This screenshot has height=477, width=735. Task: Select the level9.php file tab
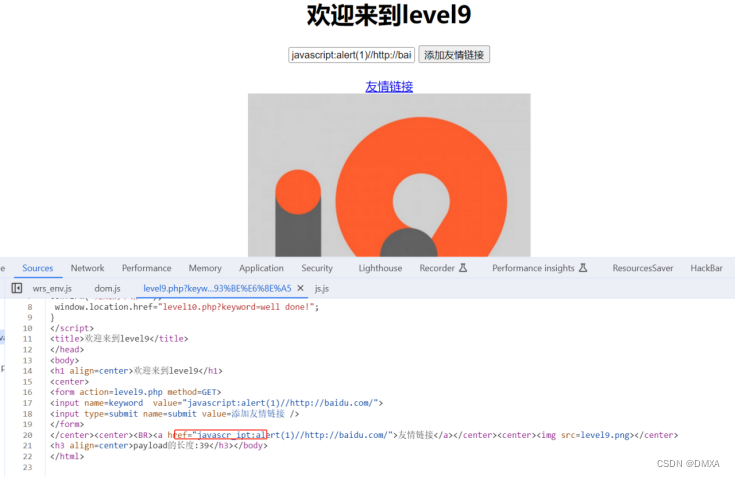click(x=217, y=288)
